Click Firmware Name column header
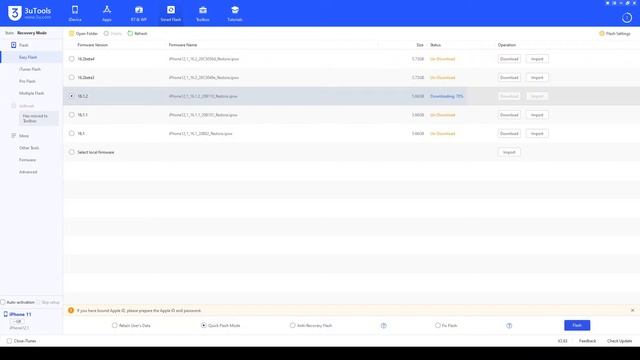The image size is (640, 360). pos(183,45)
